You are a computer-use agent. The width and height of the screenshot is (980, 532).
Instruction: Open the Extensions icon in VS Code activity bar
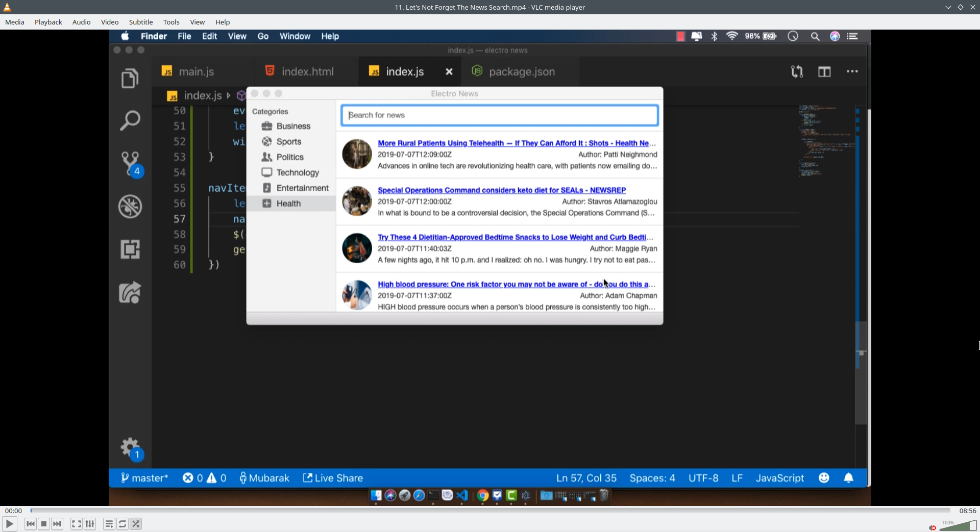130,249
